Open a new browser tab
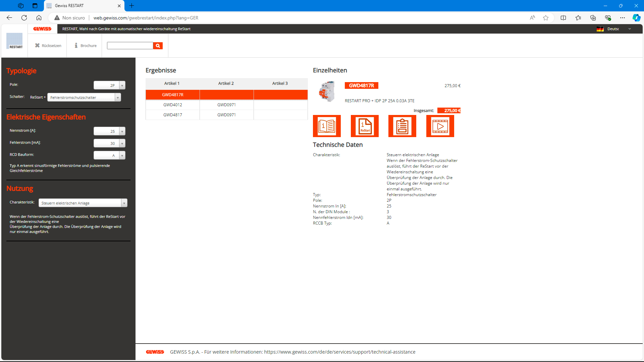 [x=132, y=6]
